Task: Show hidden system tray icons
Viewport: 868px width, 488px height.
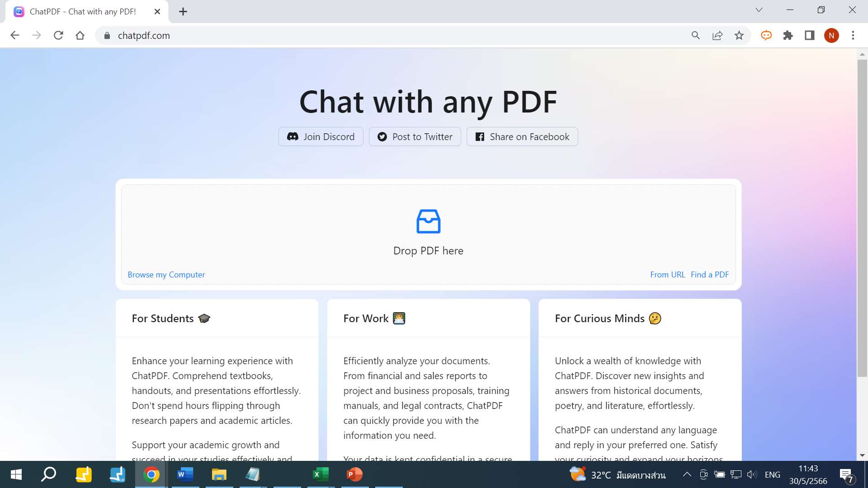Action: pyautogui.click(x=687, y=474)
